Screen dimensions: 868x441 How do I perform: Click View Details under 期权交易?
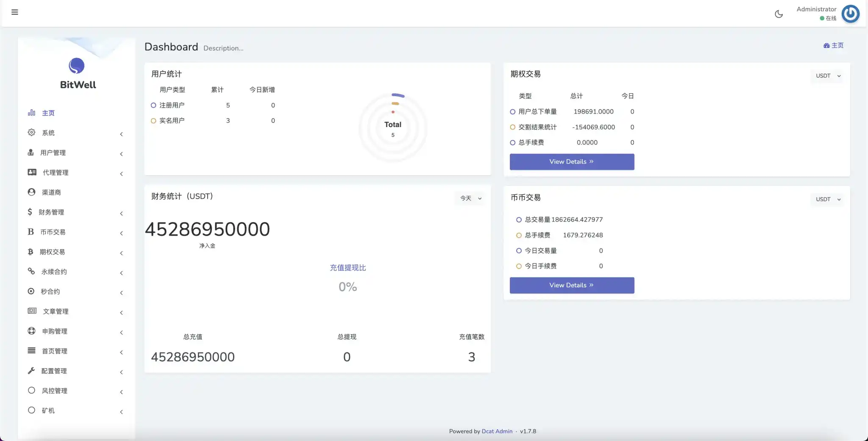[571, 162]
